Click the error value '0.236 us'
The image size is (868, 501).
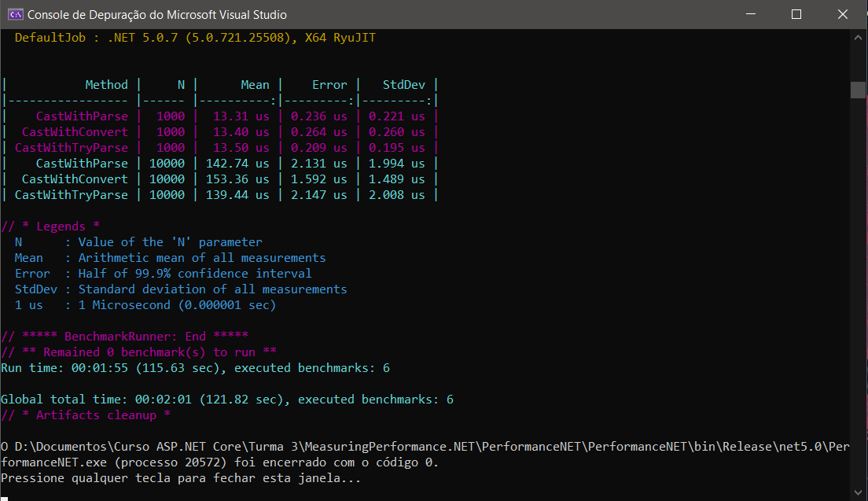pos(319,116)
